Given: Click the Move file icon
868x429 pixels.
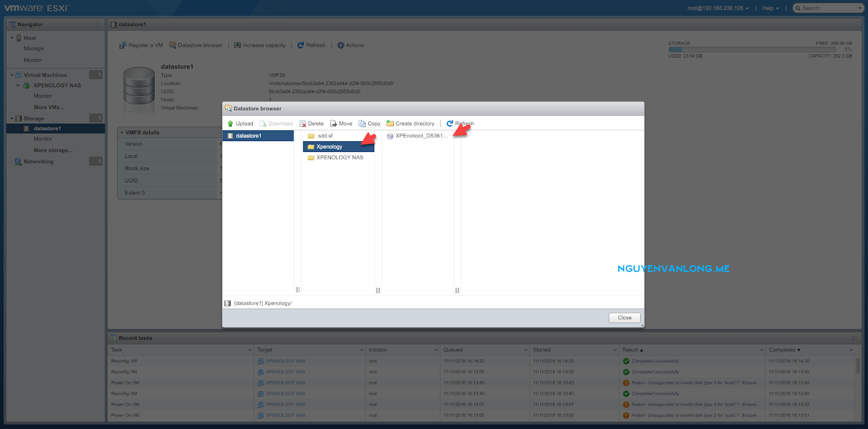Looking at the screenshot, I should point(334,124).
